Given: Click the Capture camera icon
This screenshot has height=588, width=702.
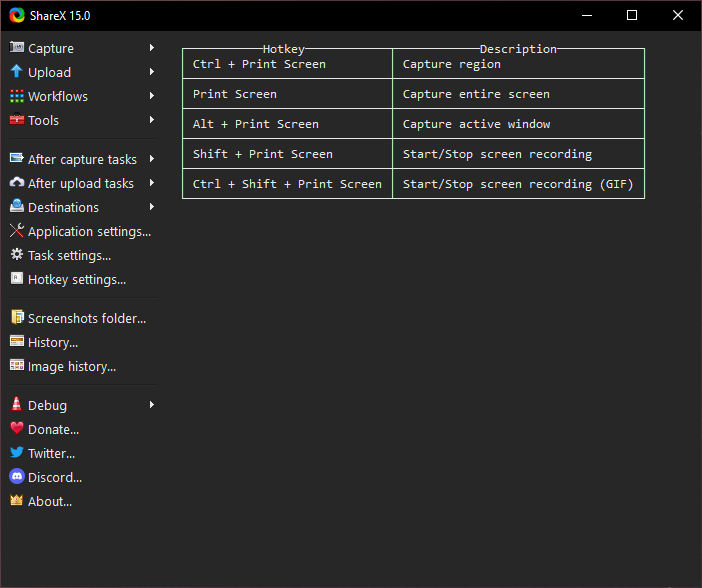Looking at the screenshot, I should [x=17, y=48].
